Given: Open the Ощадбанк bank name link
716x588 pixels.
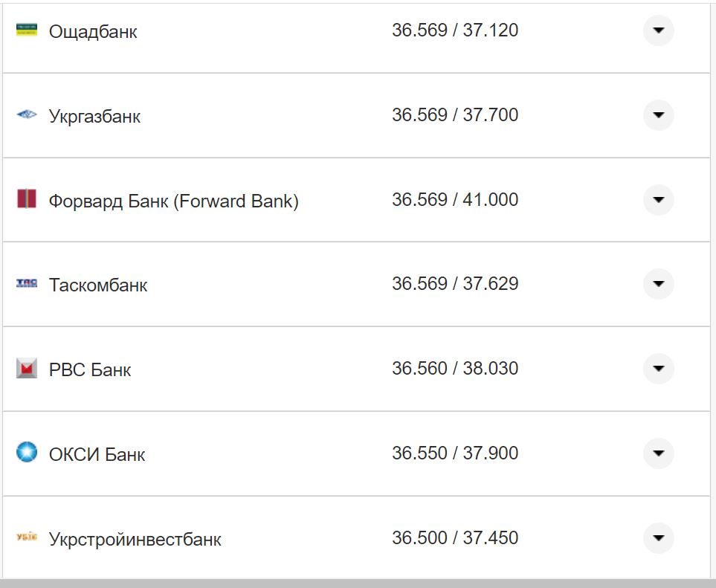Looking at the screenshot, I should click(x=93, y=31).
